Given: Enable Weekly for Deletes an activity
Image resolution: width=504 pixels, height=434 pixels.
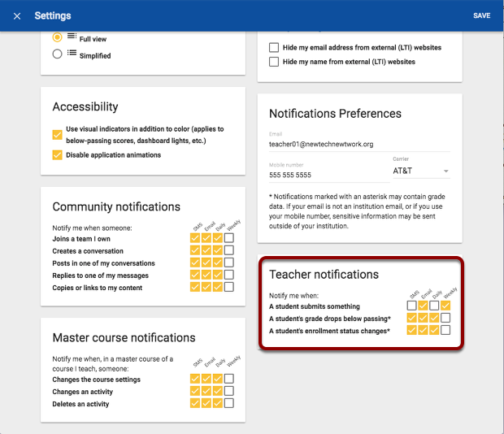Looking at the screenshot, I should click(229, 403).
